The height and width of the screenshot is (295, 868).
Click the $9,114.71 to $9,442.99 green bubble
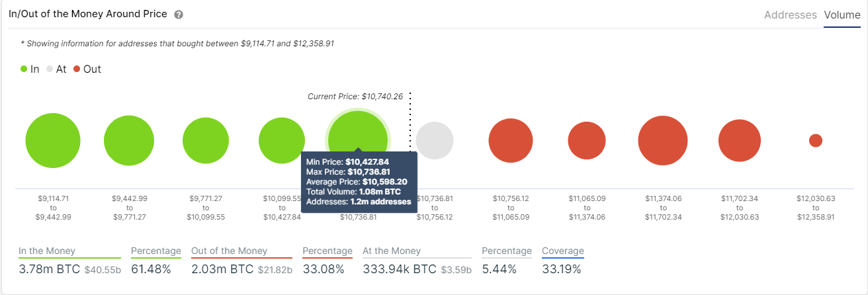tap(53, 141)
